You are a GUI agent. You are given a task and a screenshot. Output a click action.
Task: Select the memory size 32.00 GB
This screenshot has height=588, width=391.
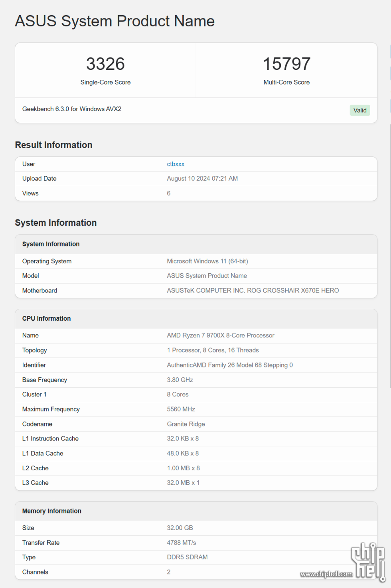(x=180, y=528)
